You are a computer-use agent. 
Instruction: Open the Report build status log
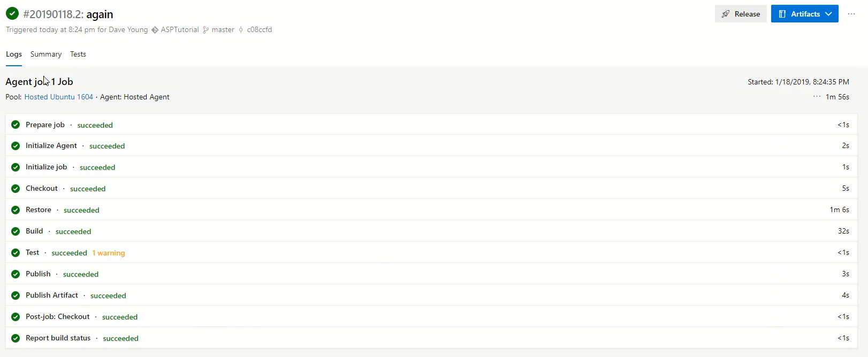[x=431, y=338]
